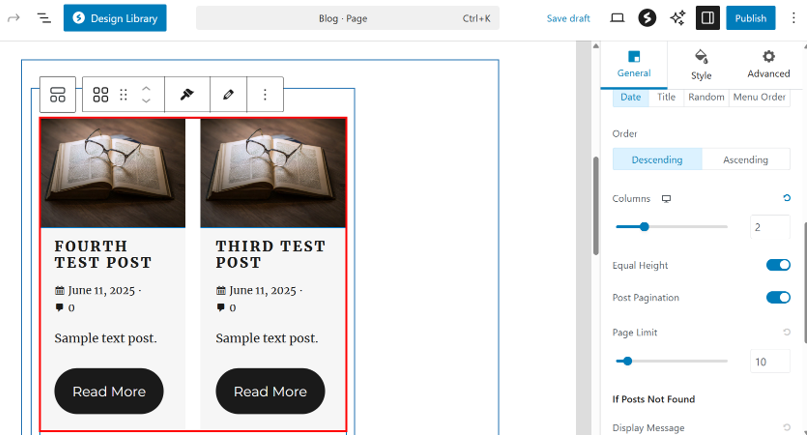Toggle the Post Pagination switch
The height and width of the screenshot is (435, 807).
point(778,298)
